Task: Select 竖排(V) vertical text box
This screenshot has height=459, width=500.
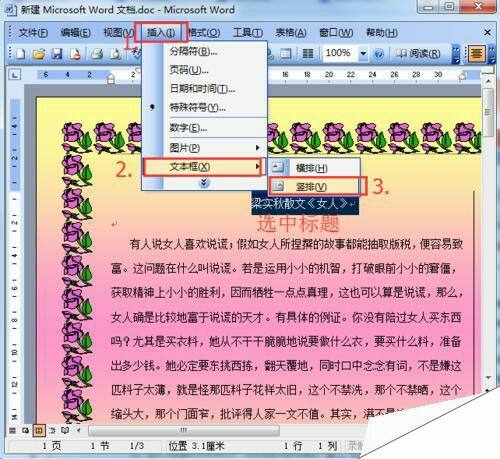Action: tap(314, 187)
